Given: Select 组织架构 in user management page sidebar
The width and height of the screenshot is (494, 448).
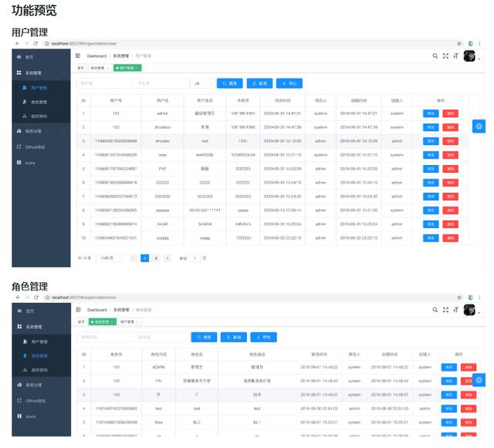Looking at the screenshot, I should tap(41, 116).
